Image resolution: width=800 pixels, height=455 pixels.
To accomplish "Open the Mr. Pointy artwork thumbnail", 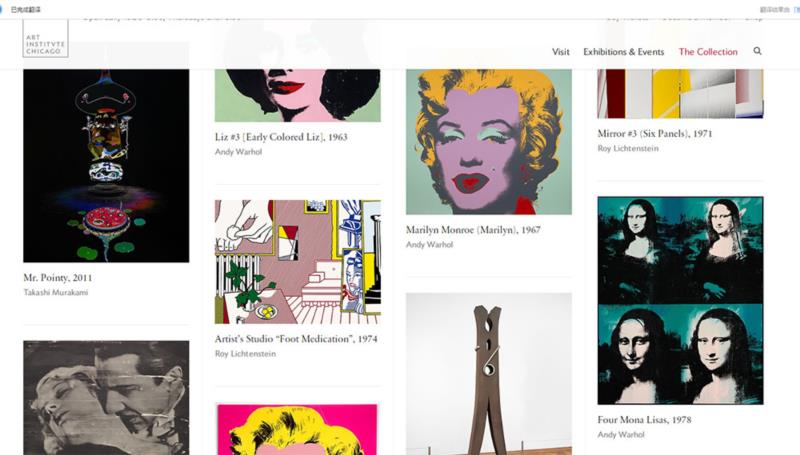I will (x=106, y=166).
